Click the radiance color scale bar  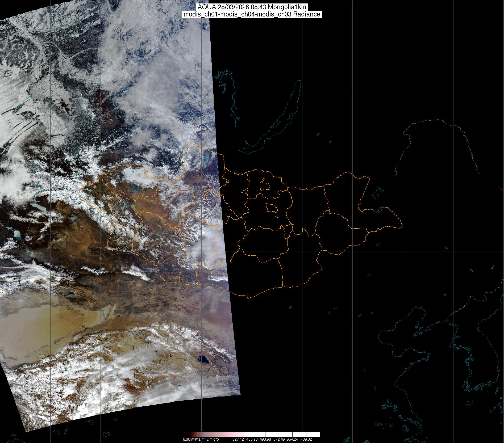point(252,434)
